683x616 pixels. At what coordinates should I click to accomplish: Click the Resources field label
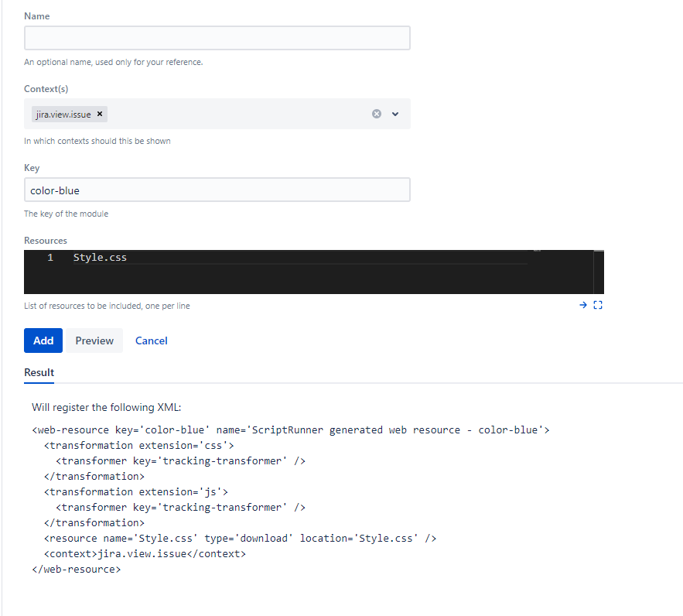[45, 240]
